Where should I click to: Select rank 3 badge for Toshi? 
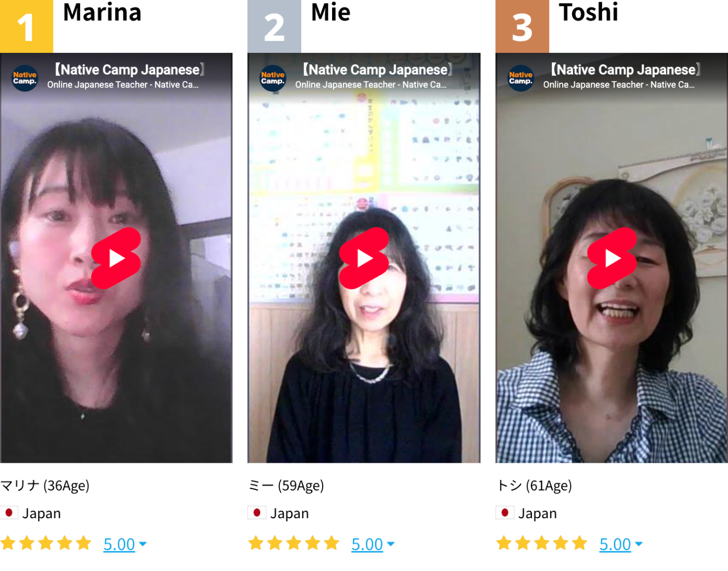[522, 26]
